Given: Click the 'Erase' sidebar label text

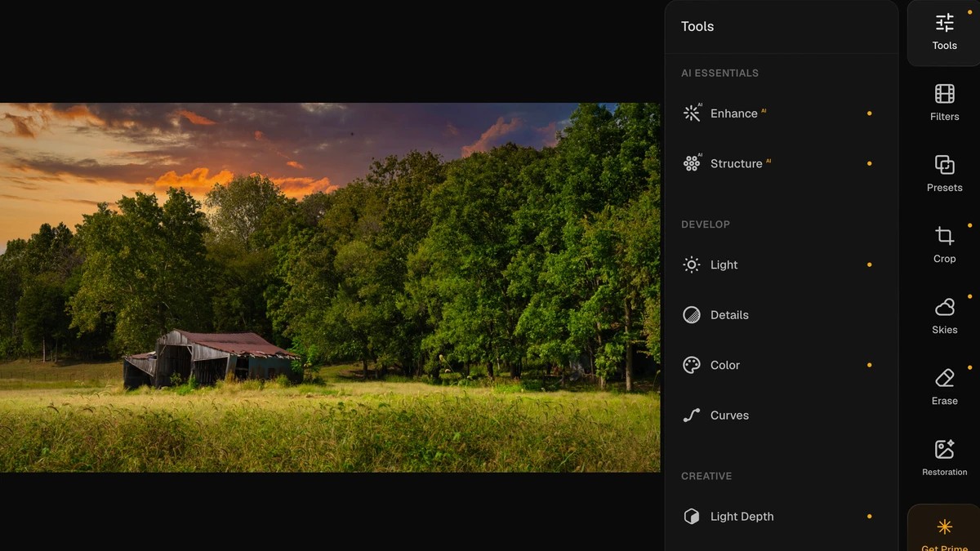Looking at the screenshot, I should (x=945, y=401).
